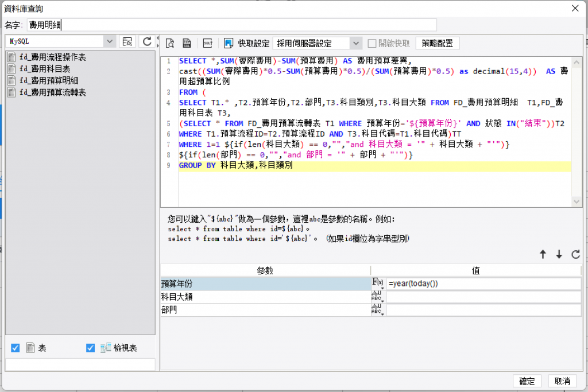The width and height of the screenshot is (588, 392).
Task: Select the 預算年份 parameter row
Action: point(265,284)
